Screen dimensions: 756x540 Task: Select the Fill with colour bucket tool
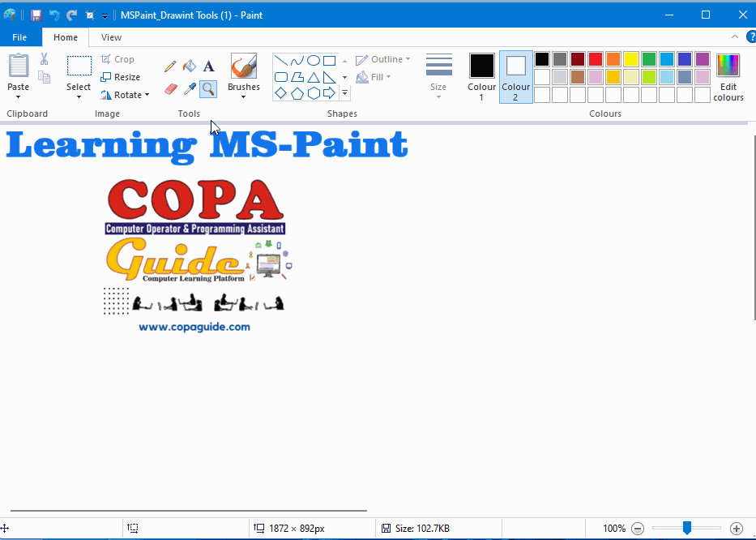click(190, 66)
